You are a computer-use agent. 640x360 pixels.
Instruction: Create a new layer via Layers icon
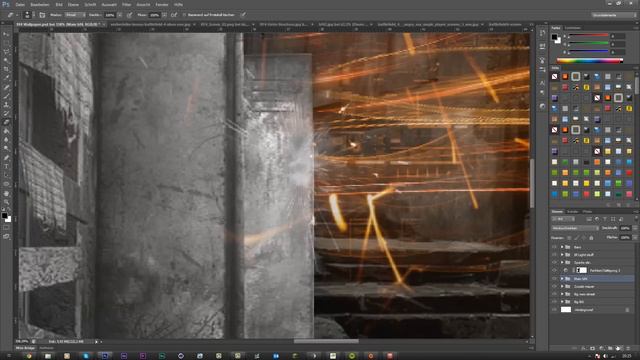[619, 348]
